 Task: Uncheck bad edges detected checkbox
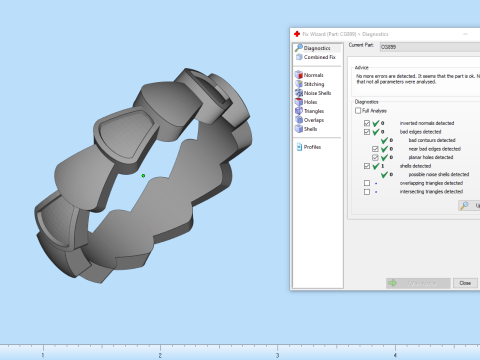pos(367,132)
